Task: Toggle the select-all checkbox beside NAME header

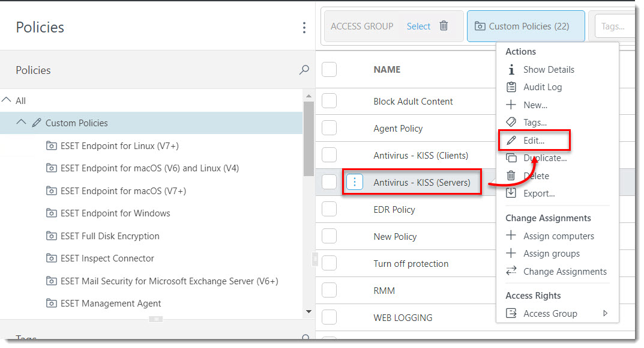Action: [329, 70]
